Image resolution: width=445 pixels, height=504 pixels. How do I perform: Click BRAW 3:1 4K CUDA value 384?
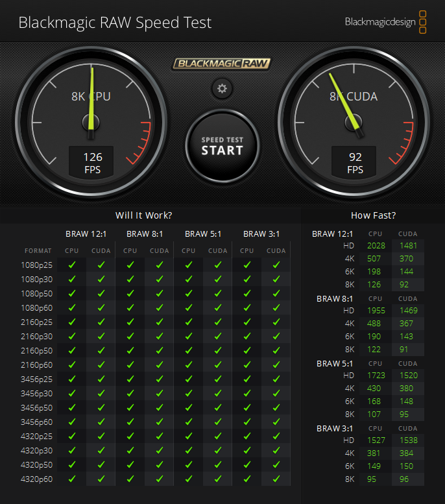[x=407, y=453]
